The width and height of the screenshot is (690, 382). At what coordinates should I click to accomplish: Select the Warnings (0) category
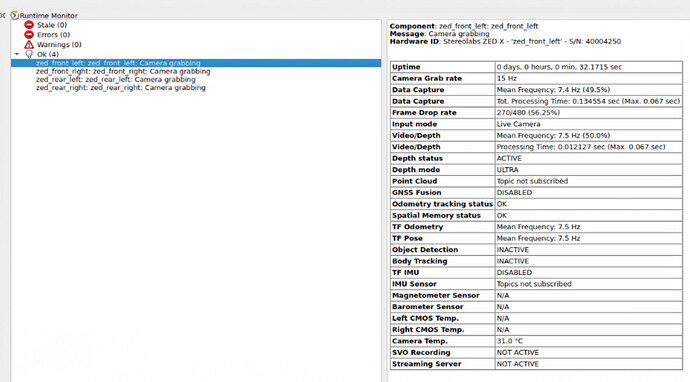click(x=59, y=44)
